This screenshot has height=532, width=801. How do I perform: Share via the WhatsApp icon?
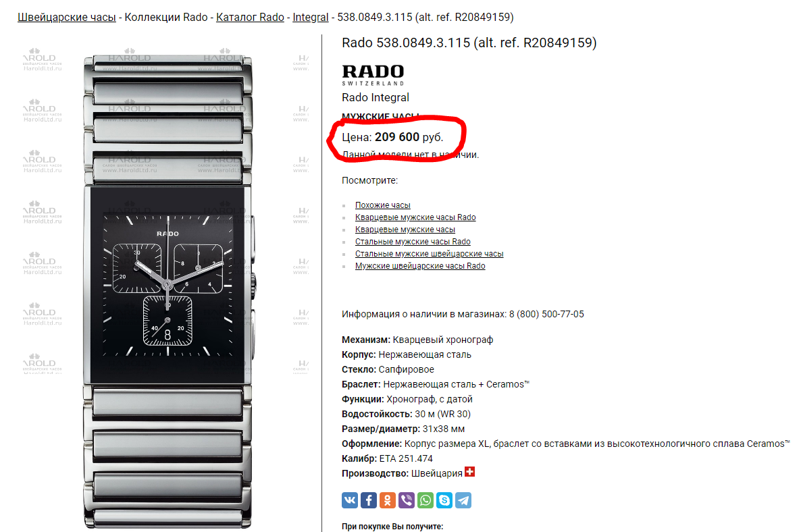425,500
